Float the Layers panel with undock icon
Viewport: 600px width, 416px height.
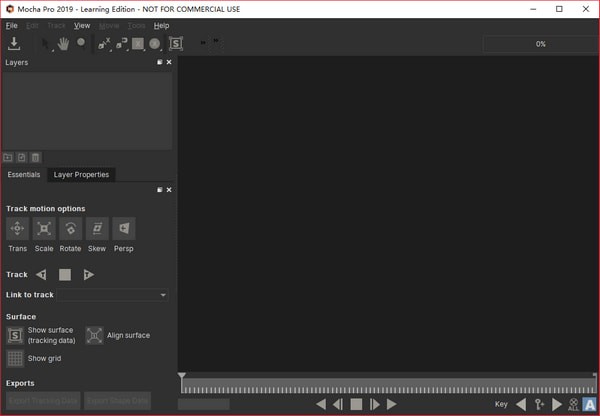pos(160,62)
